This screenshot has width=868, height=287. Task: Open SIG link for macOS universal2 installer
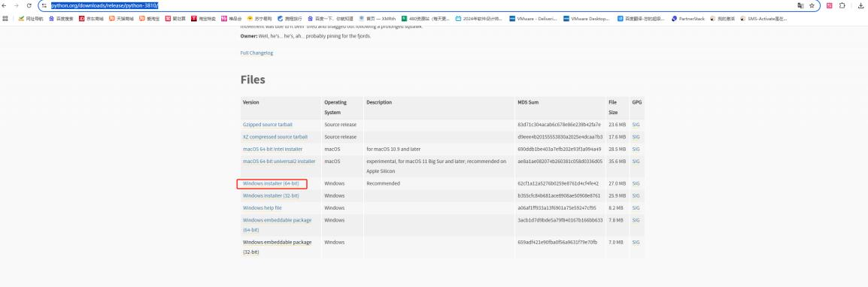point(636,162)
